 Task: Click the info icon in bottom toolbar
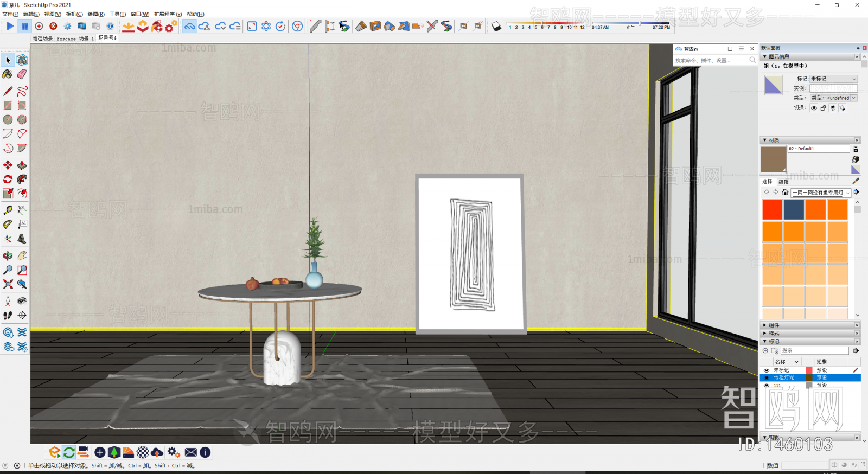(x=205, y=452)
